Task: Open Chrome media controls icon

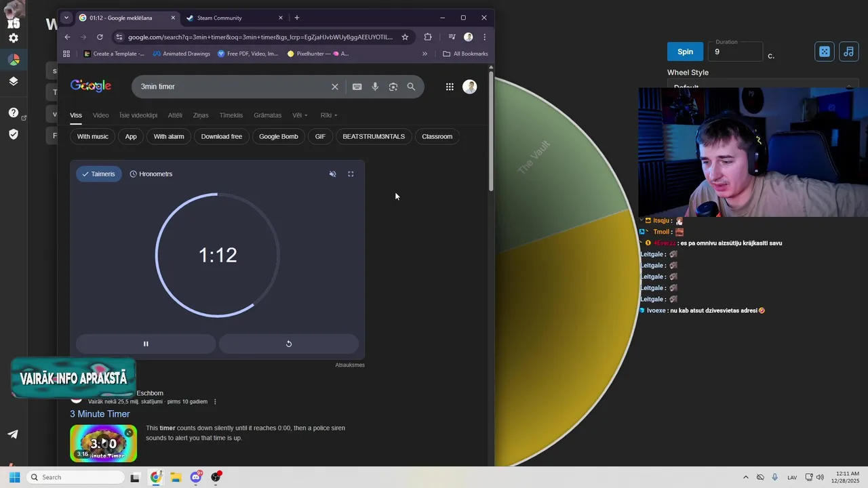Action: pyautogui.click(x=452, y=37)
